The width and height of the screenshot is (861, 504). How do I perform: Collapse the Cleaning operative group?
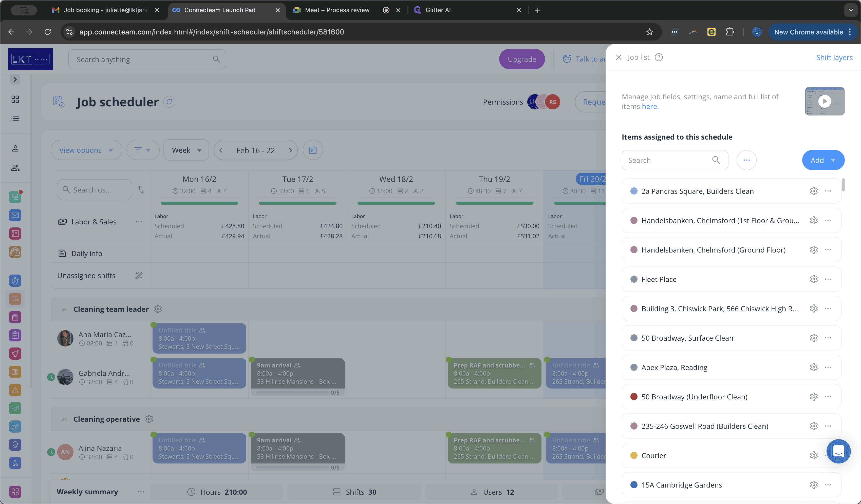(x=64, y=419)
